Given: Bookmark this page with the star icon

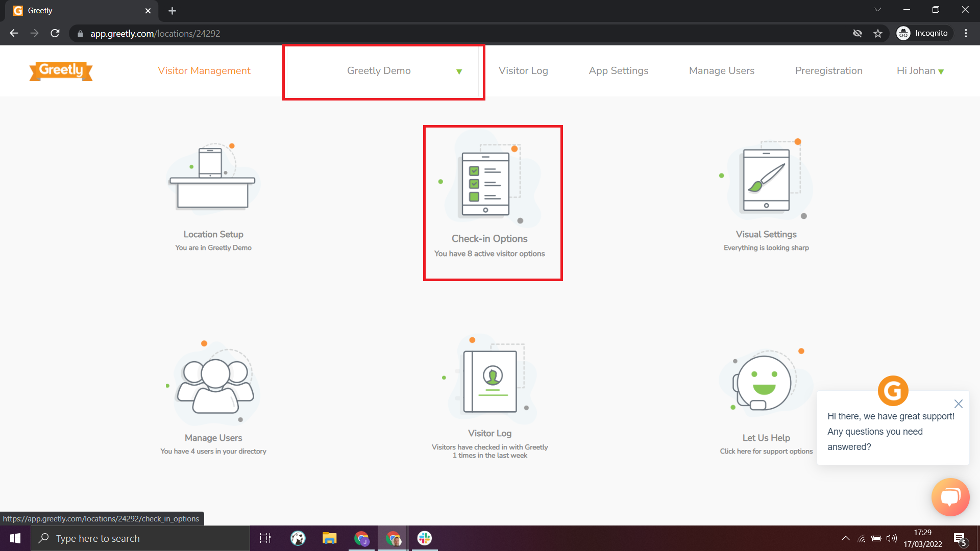Looking at the screenshot, I should pos(878,33).
